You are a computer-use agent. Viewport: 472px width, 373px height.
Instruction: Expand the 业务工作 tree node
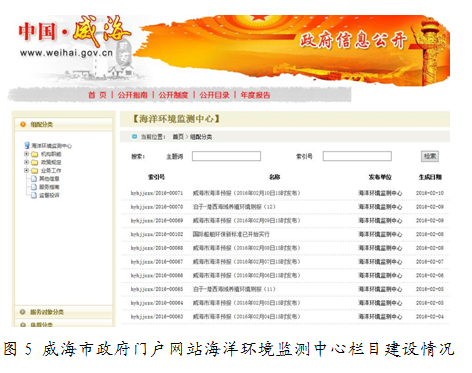pos(26,170)
